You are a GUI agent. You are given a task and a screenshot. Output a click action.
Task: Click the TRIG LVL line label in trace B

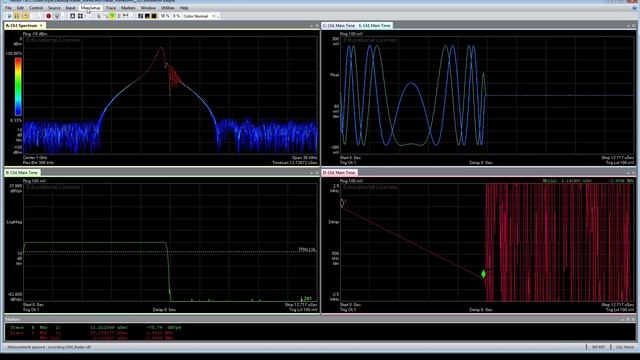(307, 249)
